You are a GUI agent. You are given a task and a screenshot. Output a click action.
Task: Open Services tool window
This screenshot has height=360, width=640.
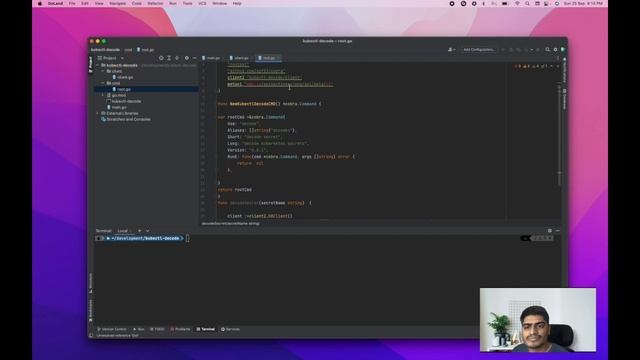231,329
